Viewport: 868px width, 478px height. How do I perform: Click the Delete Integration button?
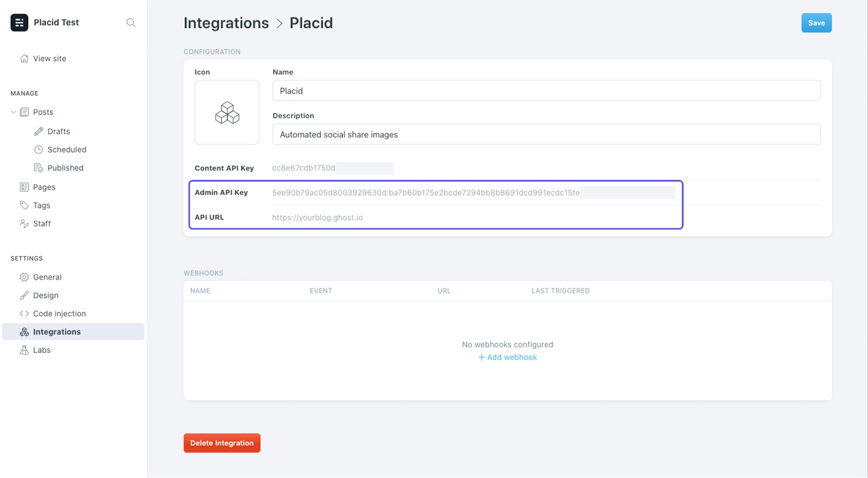click(x=222, y=443)
